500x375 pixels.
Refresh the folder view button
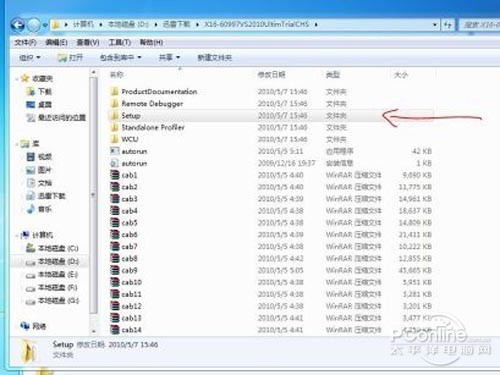coord(448,25)
